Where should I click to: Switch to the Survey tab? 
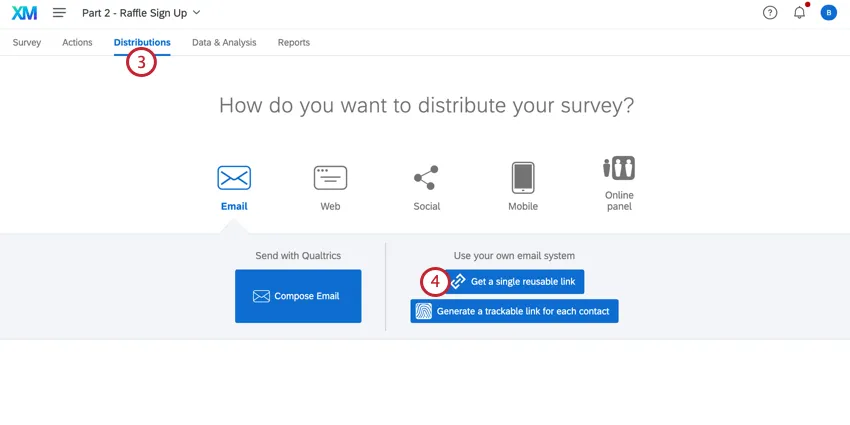(27, 43)
